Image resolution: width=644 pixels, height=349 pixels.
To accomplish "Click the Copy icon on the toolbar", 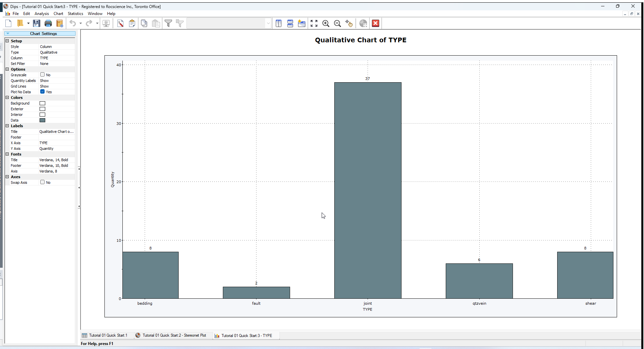I will click(144, 23).
